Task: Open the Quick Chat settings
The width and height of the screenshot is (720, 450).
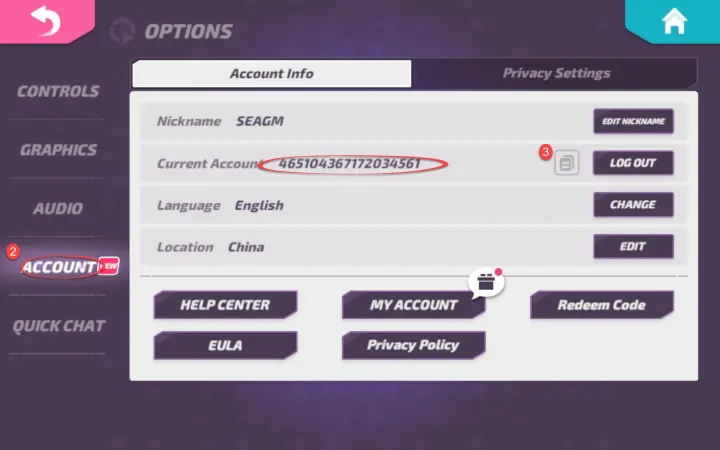Action: (58, 326)
